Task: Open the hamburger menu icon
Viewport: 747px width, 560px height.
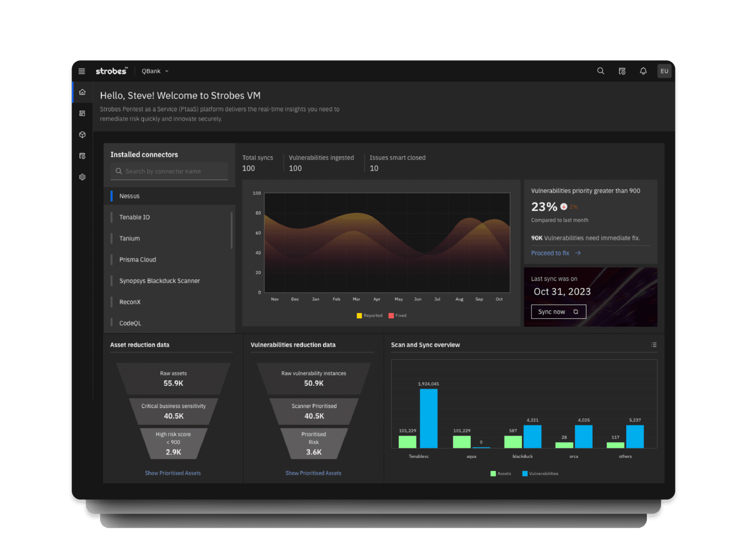Action: [81, 71]
